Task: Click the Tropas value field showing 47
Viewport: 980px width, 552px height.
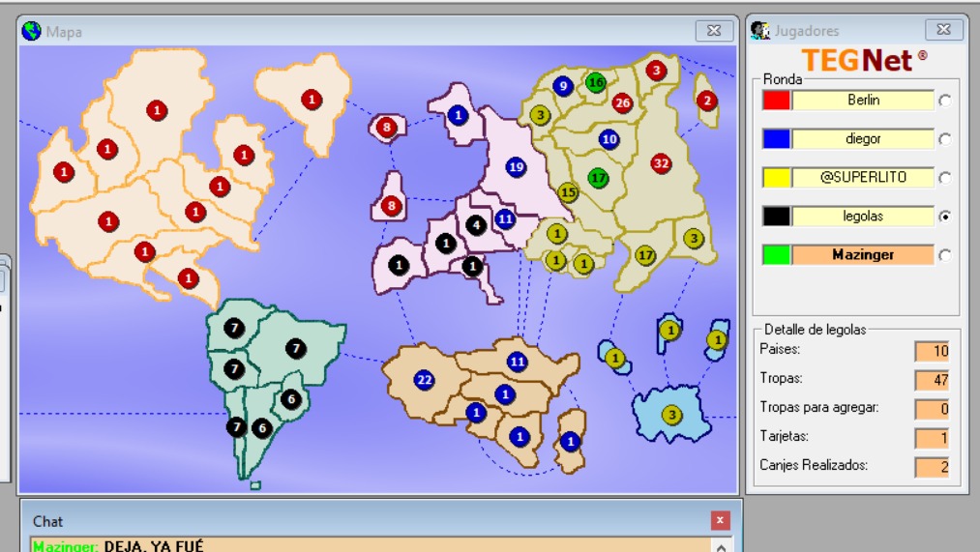Action: tap(931, 380)
